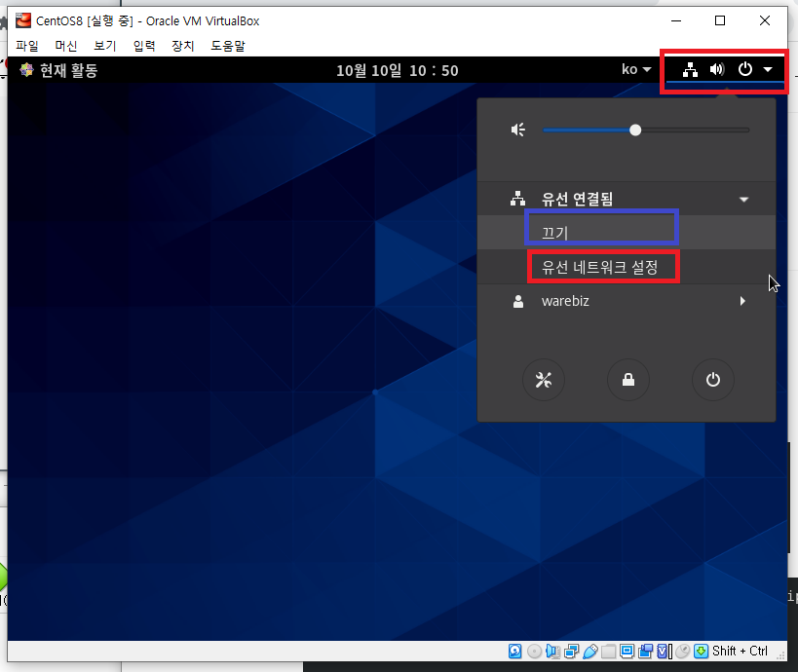Click the mouse integration status icon
The height and width of the screenshot is (672, 798).
683,652
